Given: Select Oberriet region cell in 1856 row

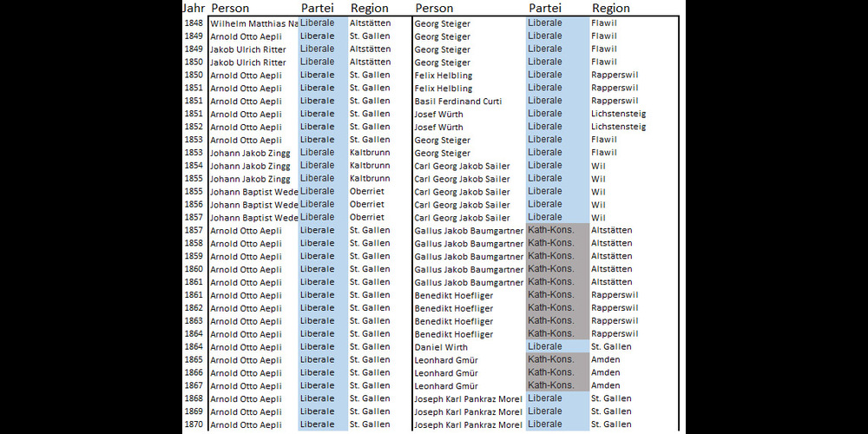Looking at the screenshot, I should (x=369, y=204).
